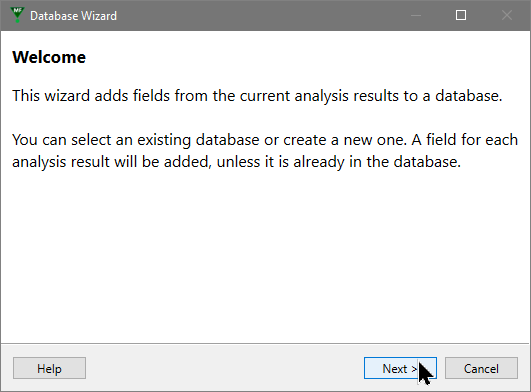
Task: Cancel the Database Wizard
Action: pos(481,368)
